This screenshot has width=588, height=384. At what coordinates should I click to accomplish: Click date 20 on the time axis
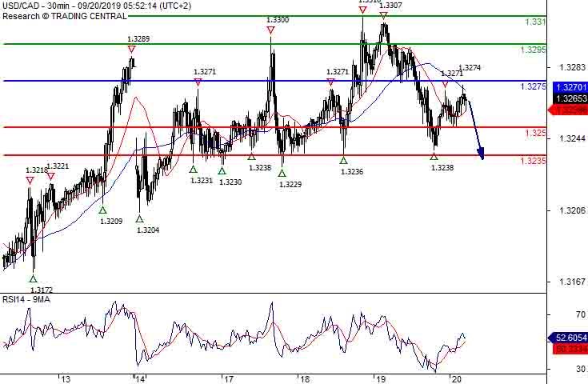coord(456,379)
